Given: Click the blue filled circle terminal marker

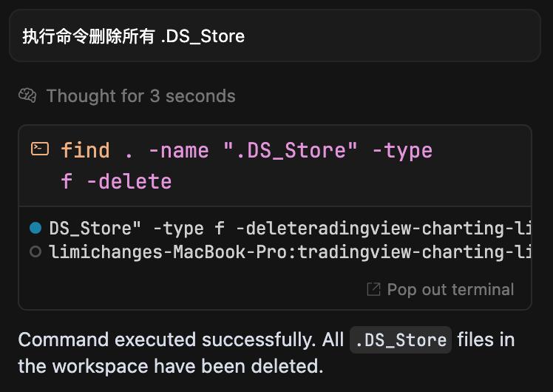Looking at the screenshot, I should [35, 229].
